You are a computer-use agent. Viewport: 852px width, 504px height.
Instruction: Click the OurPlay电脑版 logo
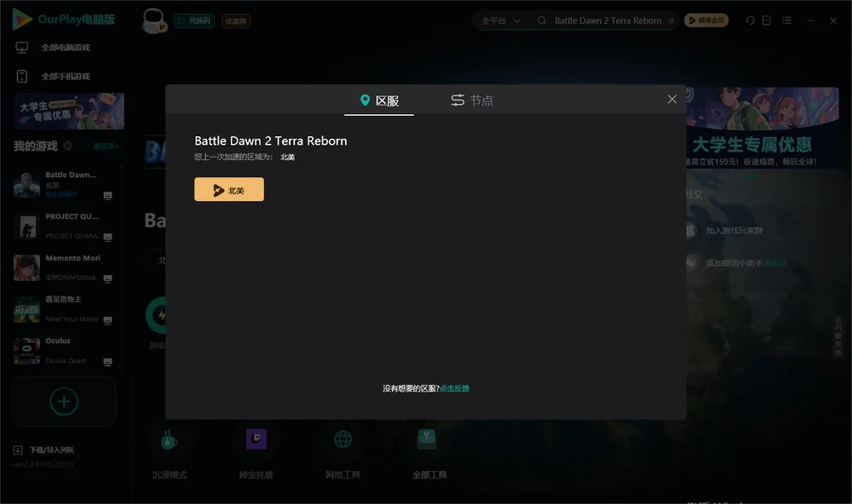tap(64, 20)
